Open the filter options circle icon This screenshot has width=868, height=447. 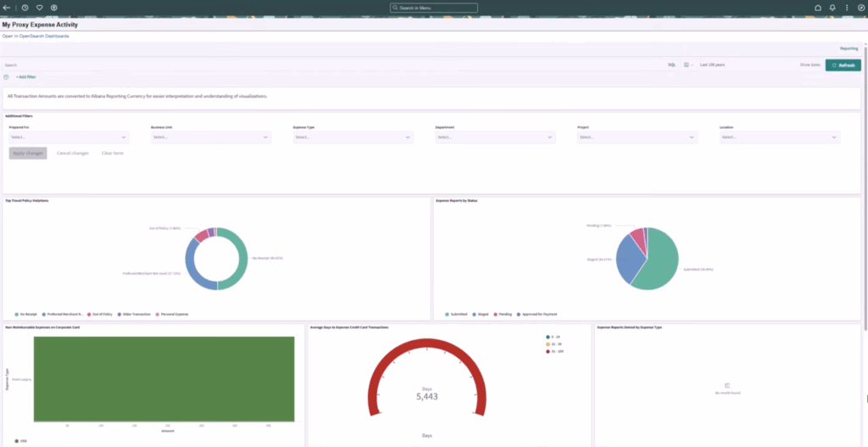tap(6, 77)
